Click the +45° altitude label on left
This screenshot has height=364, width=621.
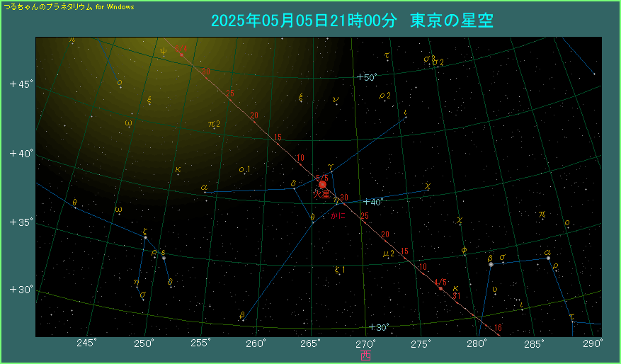point(21,84)
